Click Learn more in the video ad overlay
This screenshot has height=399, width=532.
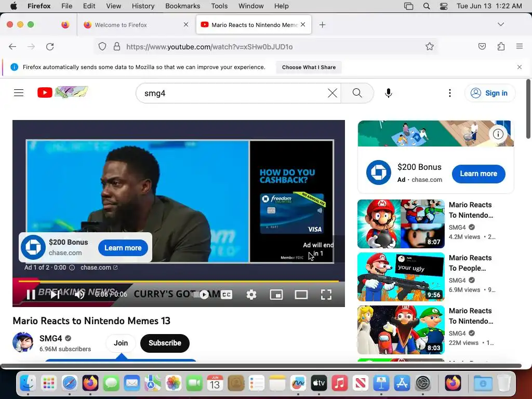pos(123,248)
